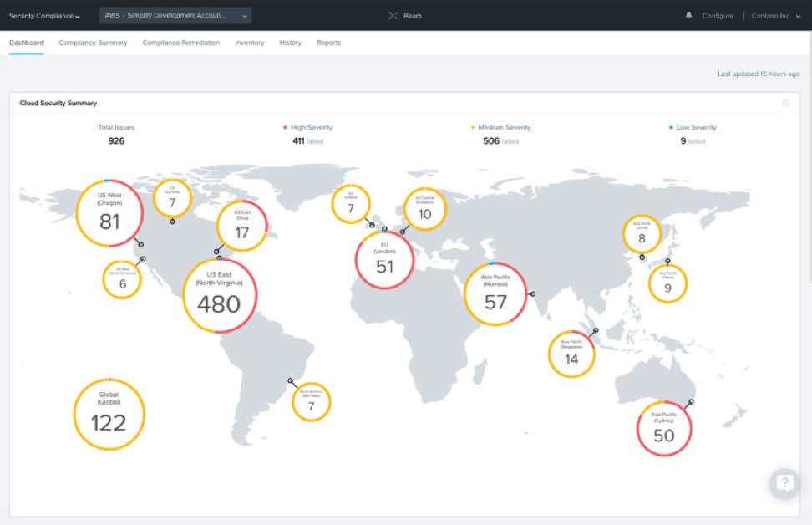Switch to the Compliance Summary tab
The image size is (812, 525).
93,43
